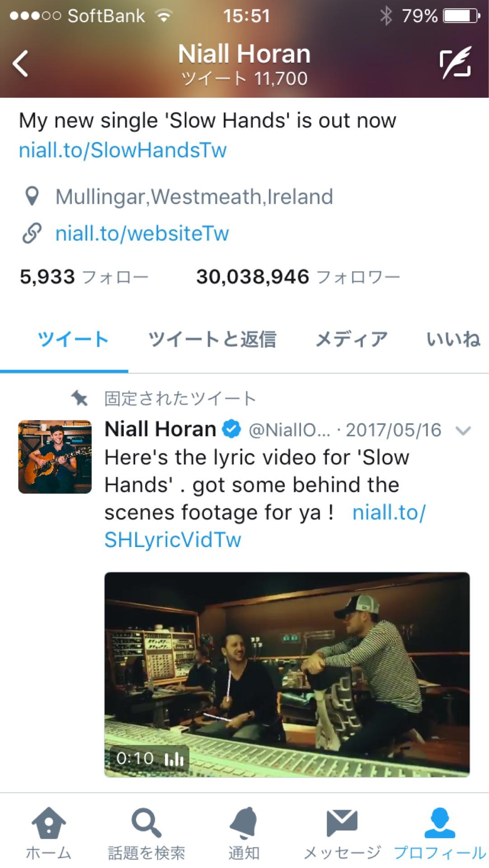
Task: Open the search magnifier icon
Action: pos(146,823)
